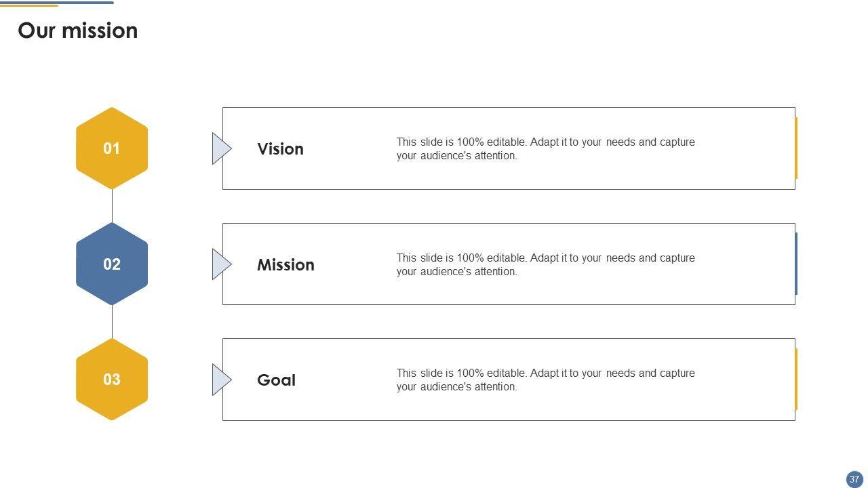Click the Vision heading
This screenshot has height=488, width=868.
coord(280,149)
